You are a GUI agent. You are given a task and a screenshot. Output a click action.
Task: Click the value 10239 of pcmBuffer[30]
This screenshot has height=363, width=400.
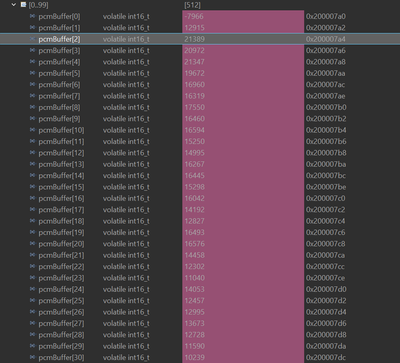click(x=195, y=357)
